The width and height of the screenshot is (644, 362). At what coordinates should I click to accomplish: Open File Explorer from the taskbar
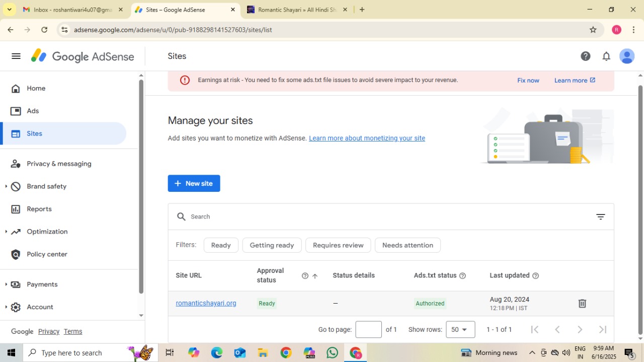pyautogui.click(x=263, y=352)
